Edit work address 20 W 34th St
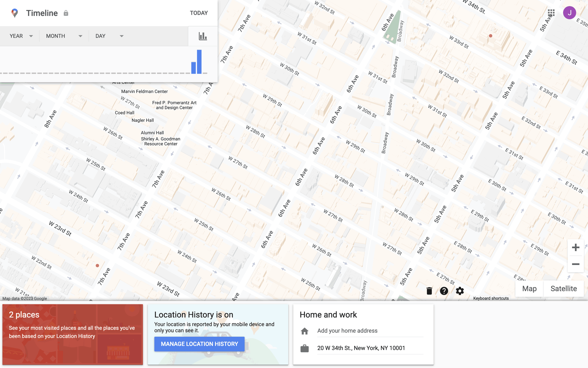The height and width of the screenshot is (368, 588). click(370, 348)
